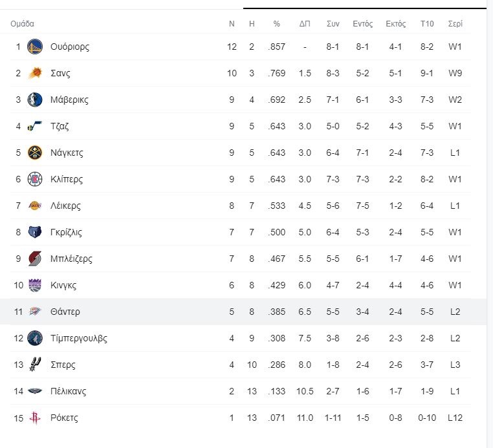Image resolution: width=493 pixels, height=448 pixels.
Task: Open the Ουόριορς team link
Action: pyautogui.click(x=70, y=47)
